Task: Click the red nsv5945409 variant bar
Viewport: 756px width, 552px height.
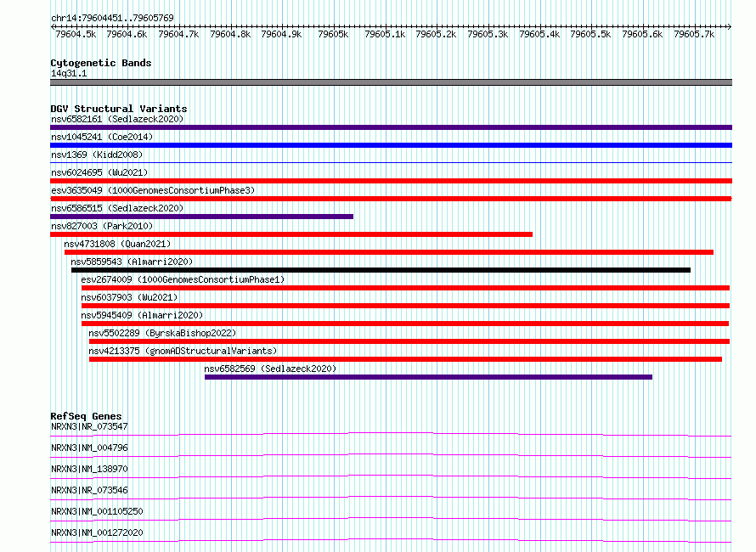Action: click(x=405, y=324)
